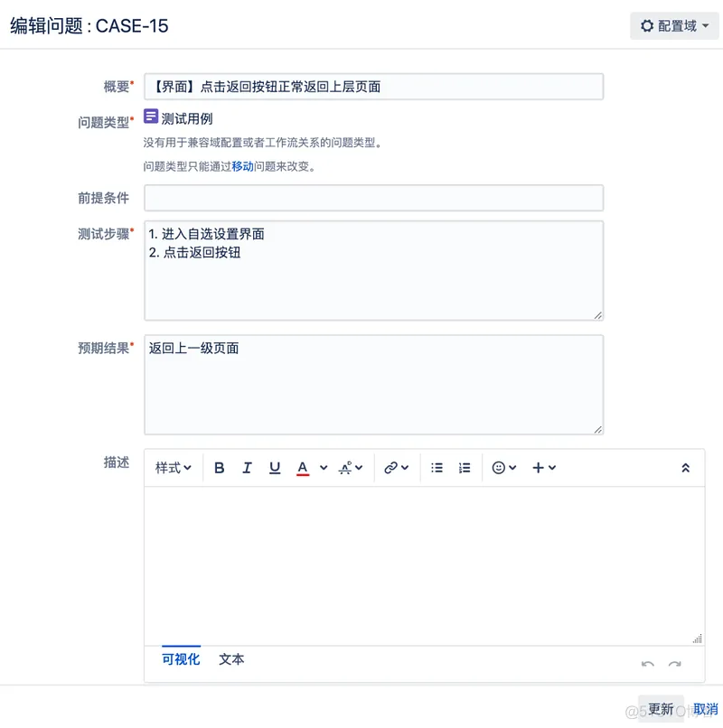
Task: Click the 测试用例 issue type icon
Action: point(151,117)
